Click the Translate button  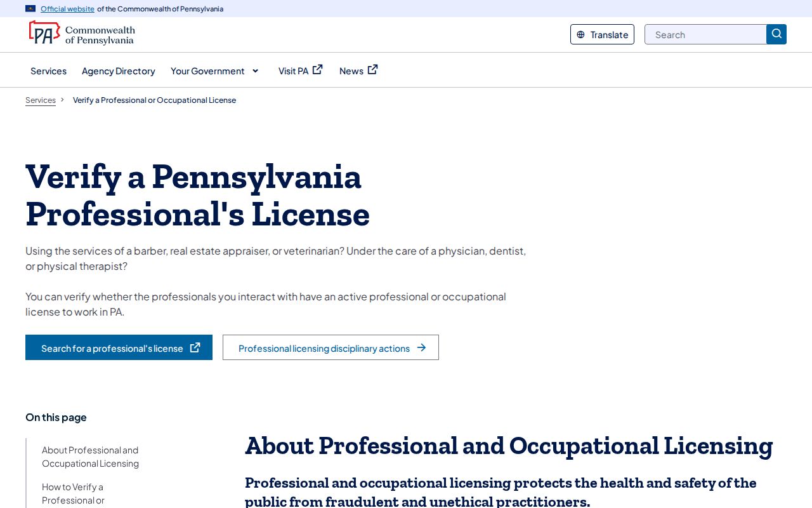[x=602, y=34]
